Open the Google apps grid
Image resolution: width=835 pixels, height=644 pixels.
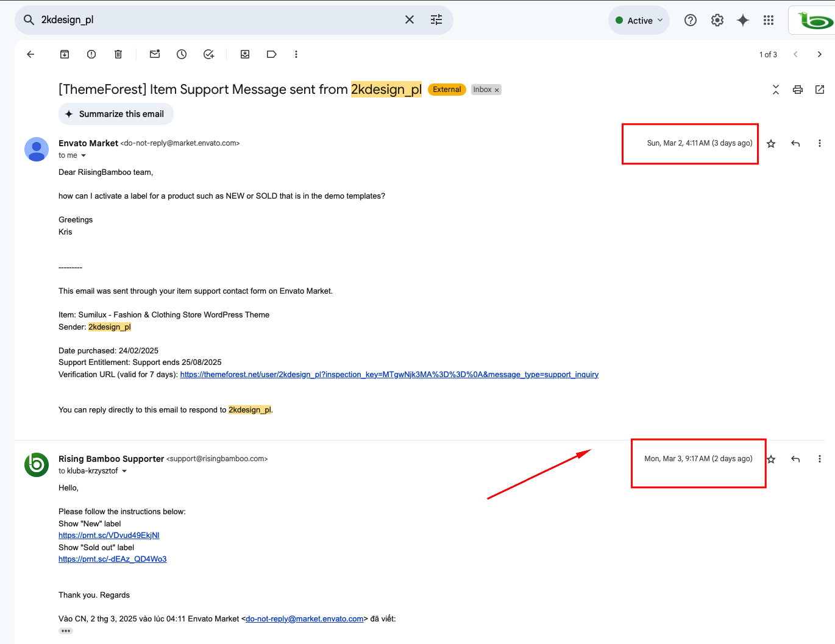click(x=769, y=20)
